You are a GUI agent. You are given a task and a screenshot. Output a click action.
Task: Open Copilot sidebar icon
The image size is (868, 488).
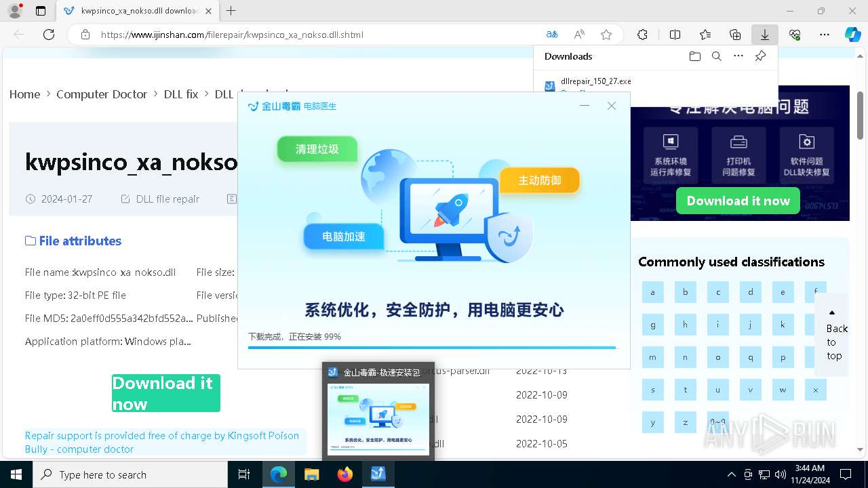[x=852, y=35]
